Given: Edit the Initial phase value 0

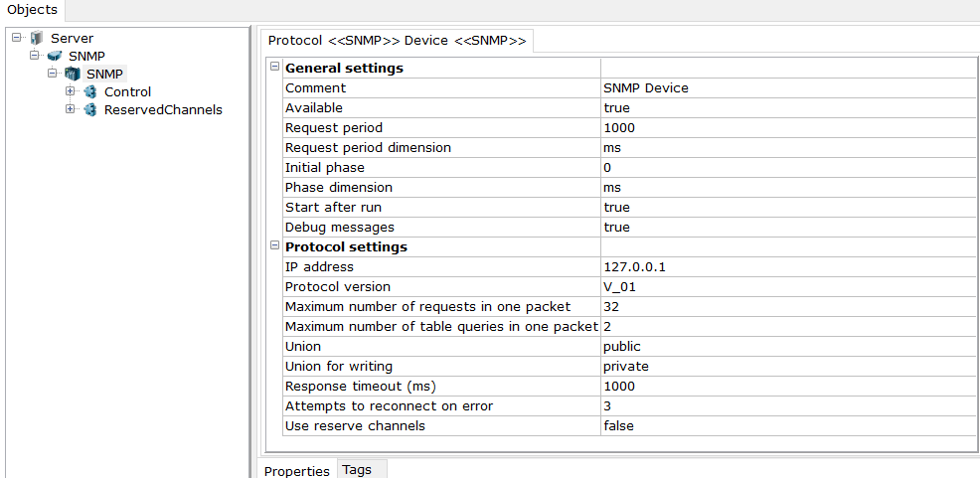Looking at the screenshot, I should click(x=787, y=168).
